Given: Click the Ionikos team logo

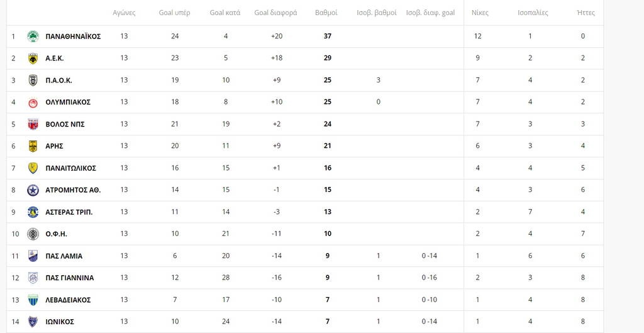Looking at the screenshot, I should (x=33, y=322).
